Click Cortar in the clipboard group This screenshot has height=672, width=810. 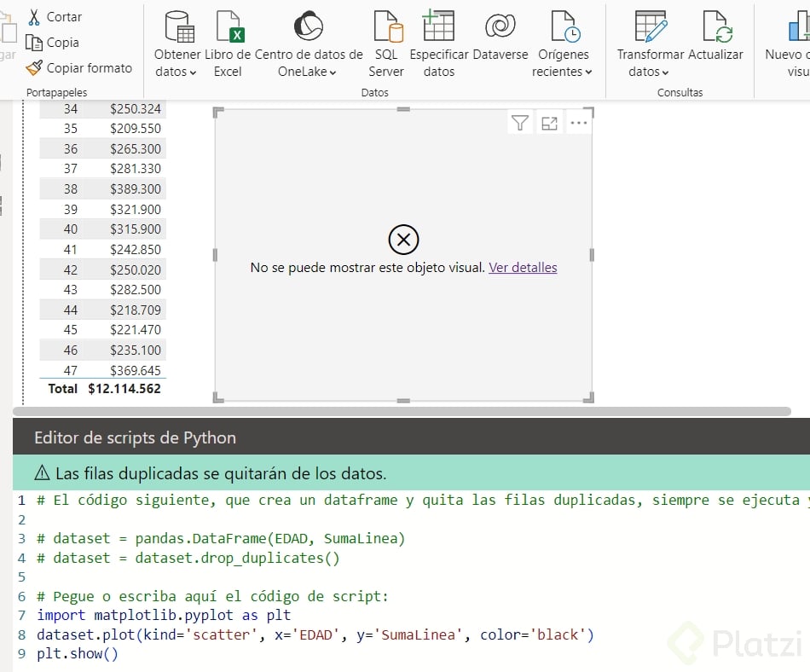(60, 16)
